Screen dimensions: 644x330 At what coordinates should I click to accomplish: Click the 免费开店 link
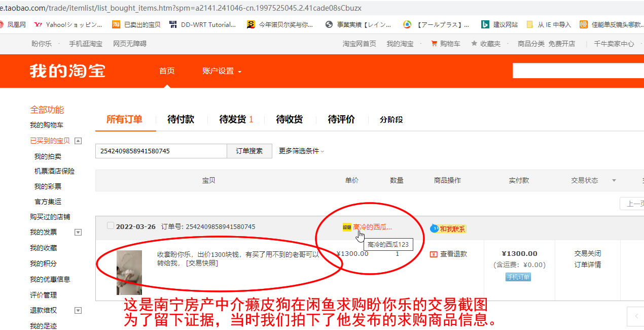click(x=562, y=44)
